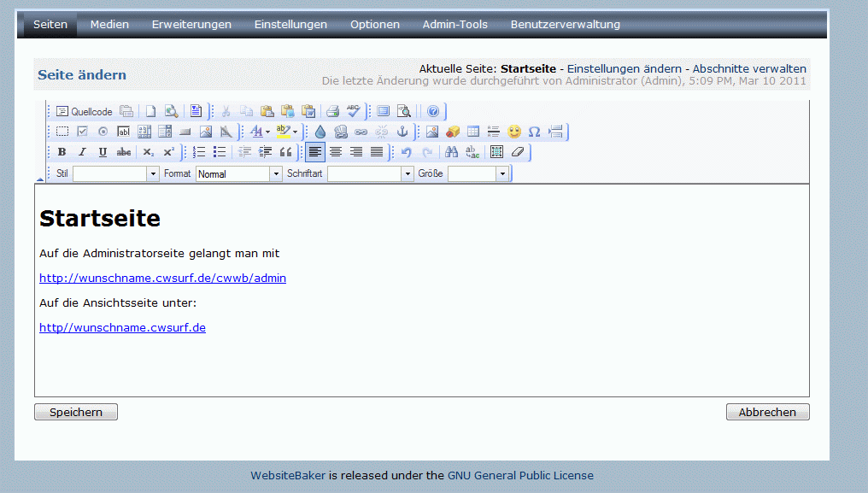Insert an anchor
The width and height of the screenshot is (868, 493).
(402, 132)
